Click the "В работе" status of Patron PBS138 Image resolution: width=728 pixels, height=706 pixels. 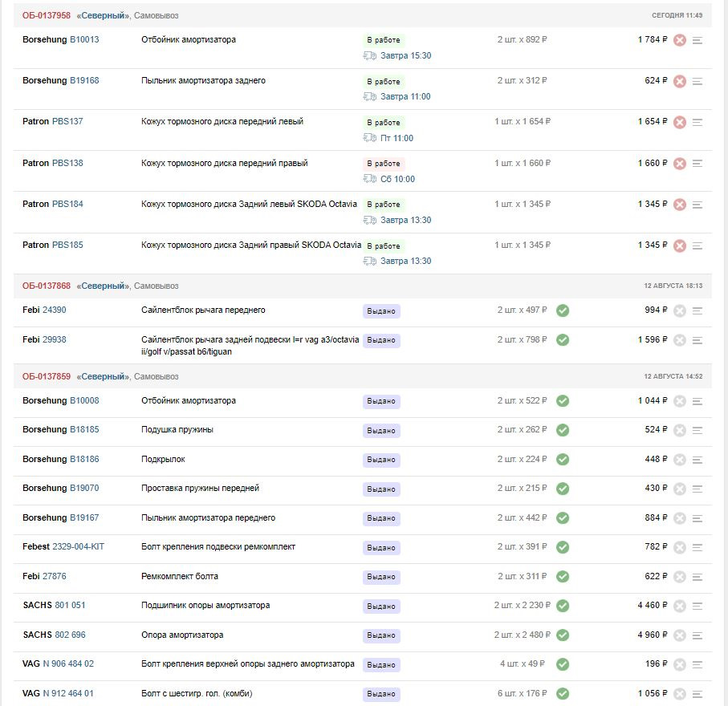point(384,164)
